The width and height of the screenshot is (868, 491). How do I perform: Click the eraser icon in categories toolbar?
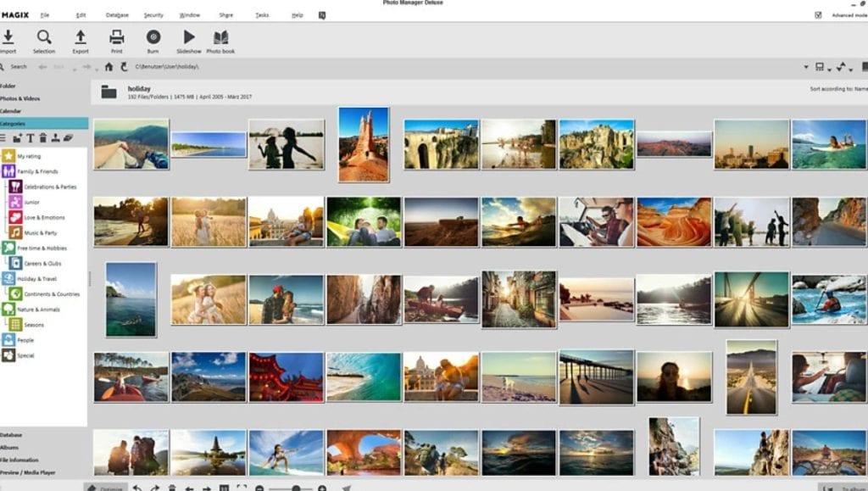[68, 138]
